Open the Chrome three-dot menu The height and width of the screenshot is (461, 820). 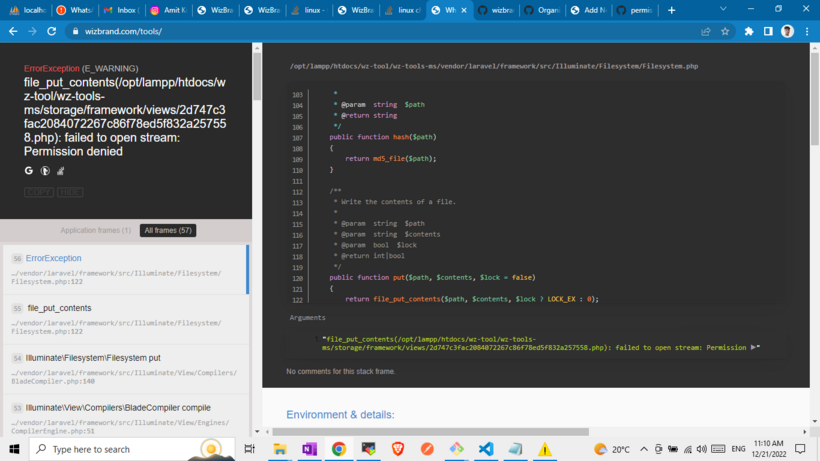(x=807, y=31)
